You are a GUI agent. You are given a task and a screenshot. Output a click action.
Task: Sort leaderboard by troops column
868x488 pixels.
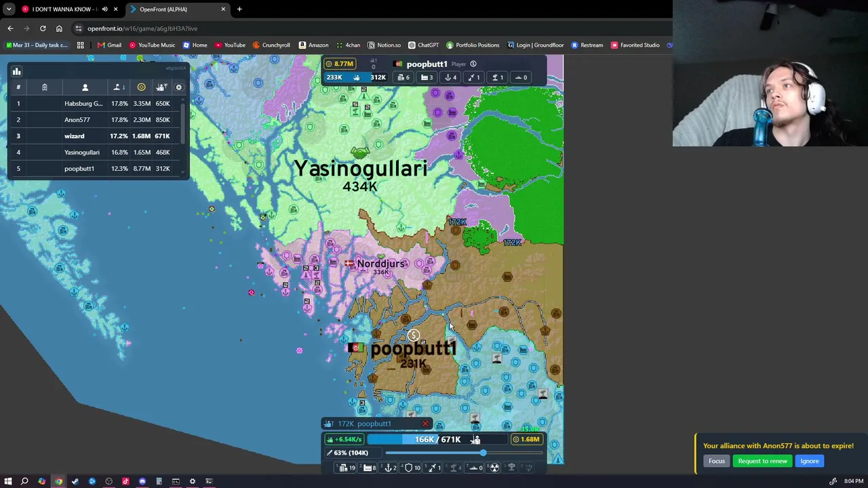click(161, 87)
